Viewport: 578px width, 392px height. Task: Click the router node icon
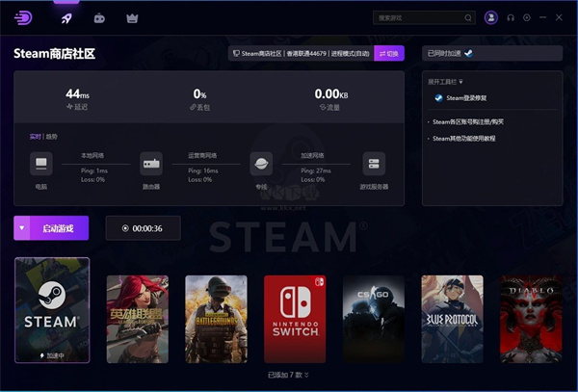pos(150,162)
